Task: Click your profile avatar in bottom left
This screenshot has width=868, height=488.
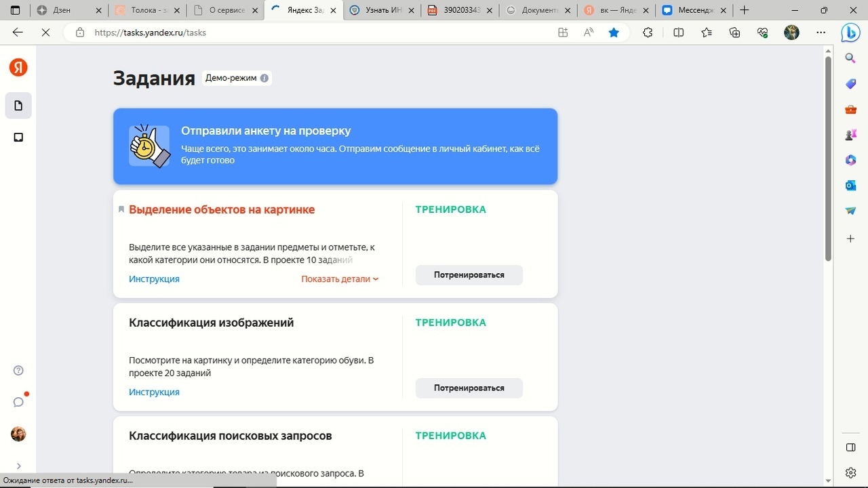Action: pos(18,434)
